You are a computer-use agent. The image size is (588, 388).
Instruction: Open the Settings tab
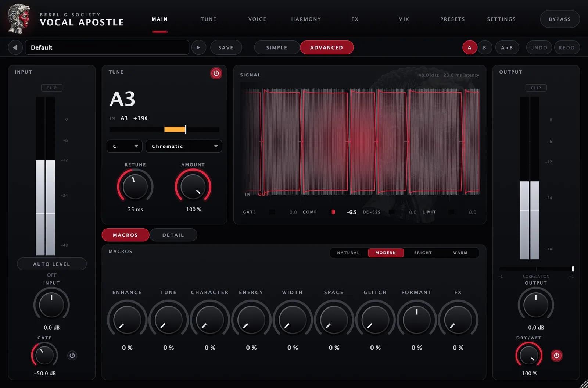coord(501,19)
